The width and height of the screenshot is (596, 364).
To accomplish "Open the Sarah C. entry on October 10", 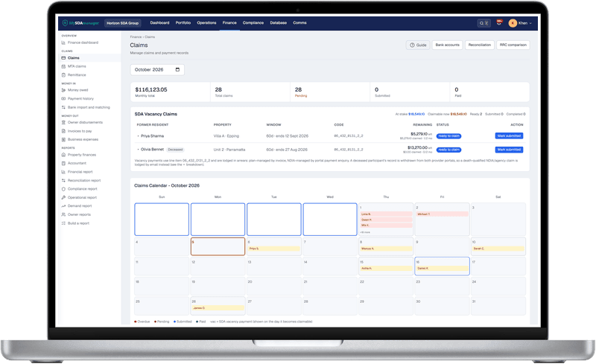I will (498, 249).
